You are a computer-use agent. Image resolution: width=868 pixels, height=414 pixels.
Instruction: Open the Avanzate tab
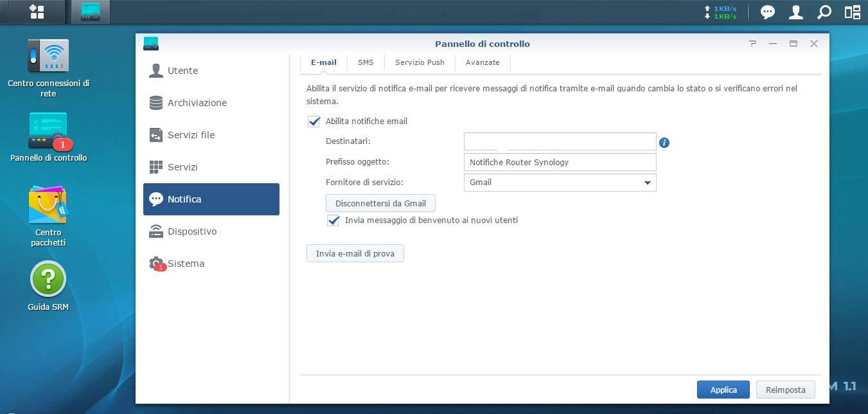pyautogui.click(x=483, y=62)
